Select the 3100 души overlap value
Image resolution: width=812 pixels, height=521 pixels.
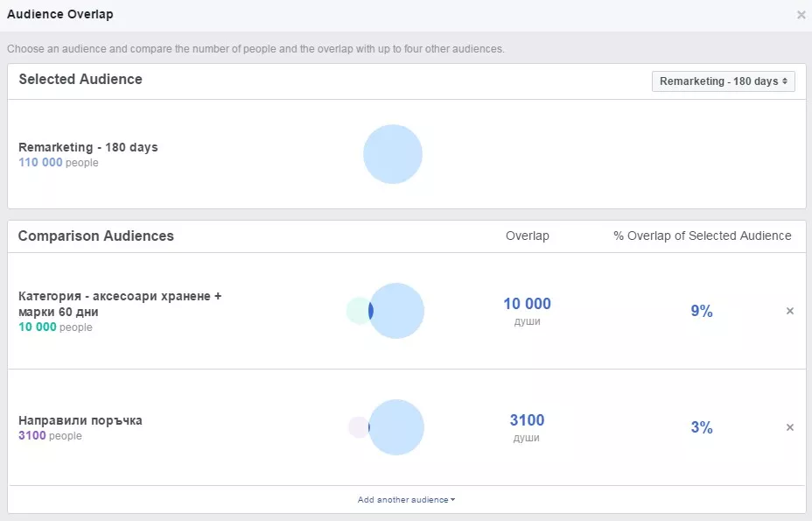coord(527,427)
